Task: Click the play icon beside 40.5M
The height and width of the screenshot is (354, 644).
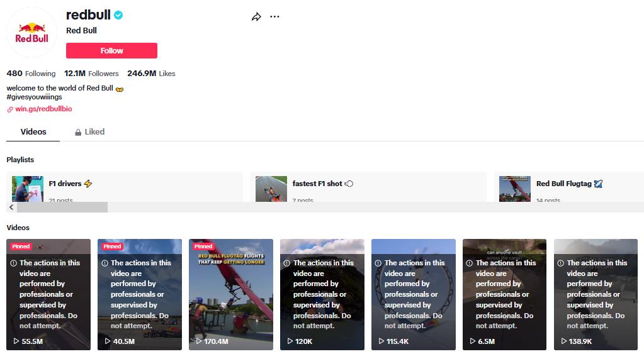Action: pos(108,341)
